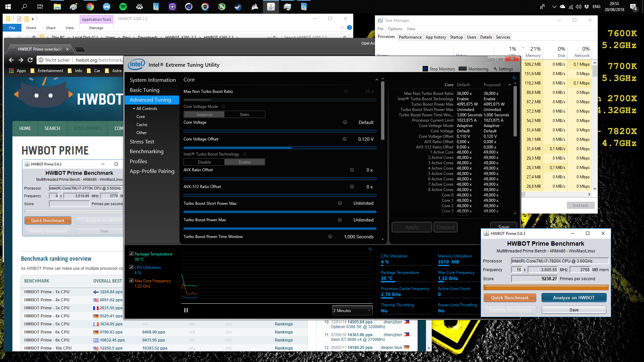Click Quick Benchmark in 7820X HWBOT window
The image size is (644, 362).
[509, 298]
